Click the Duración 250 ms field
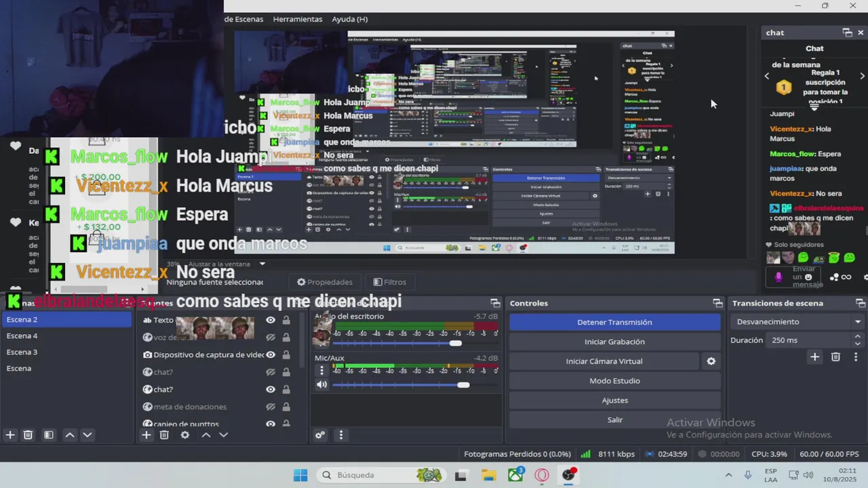868x488 pixels. pyautogui.click(x=810, y=340)
